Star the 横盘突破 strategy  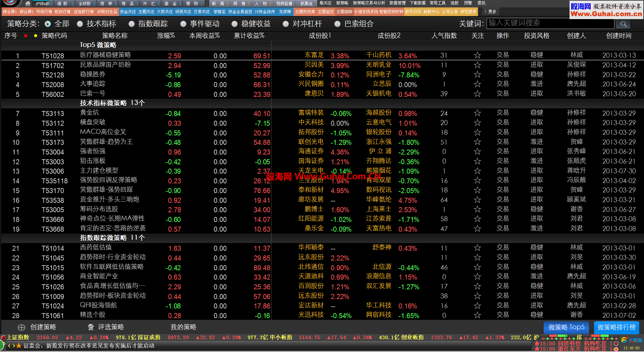coord(477,123)
